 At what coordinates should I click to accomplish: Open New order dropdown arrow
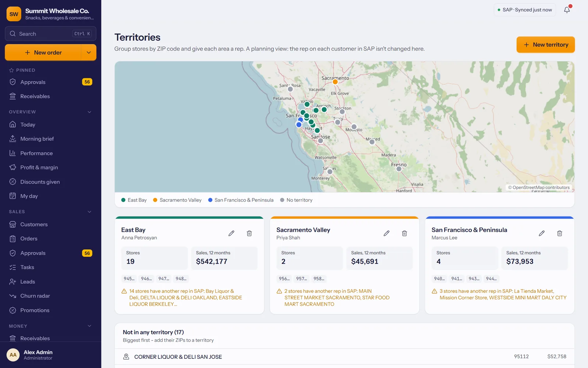coord(89,53)
